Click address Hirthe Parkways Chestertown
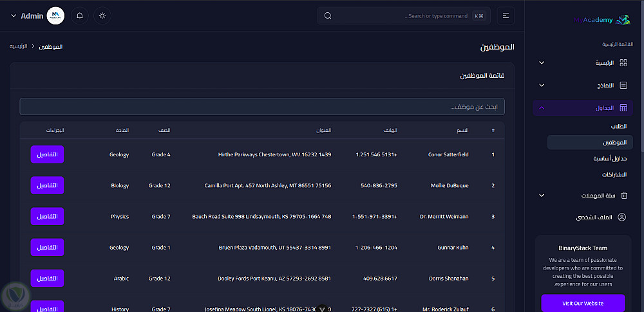 [274, 155]
